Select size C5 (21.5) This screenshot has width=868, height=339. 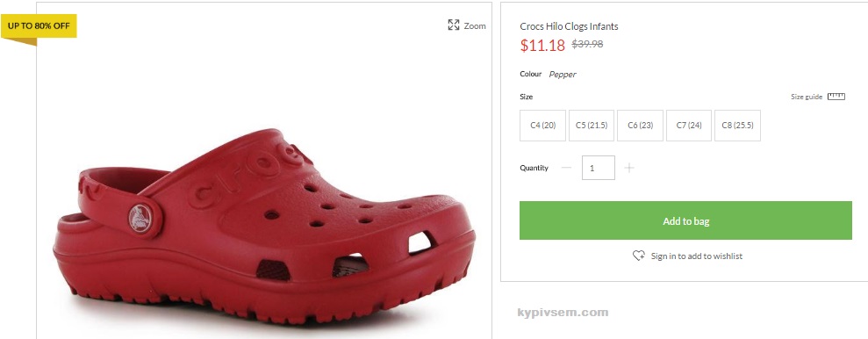[592, 126]
